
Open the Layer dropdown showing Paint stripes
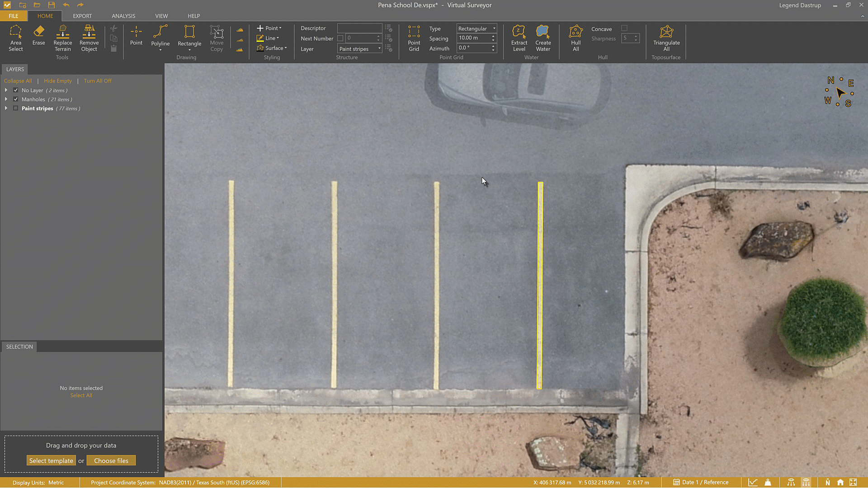coord(379,48)
